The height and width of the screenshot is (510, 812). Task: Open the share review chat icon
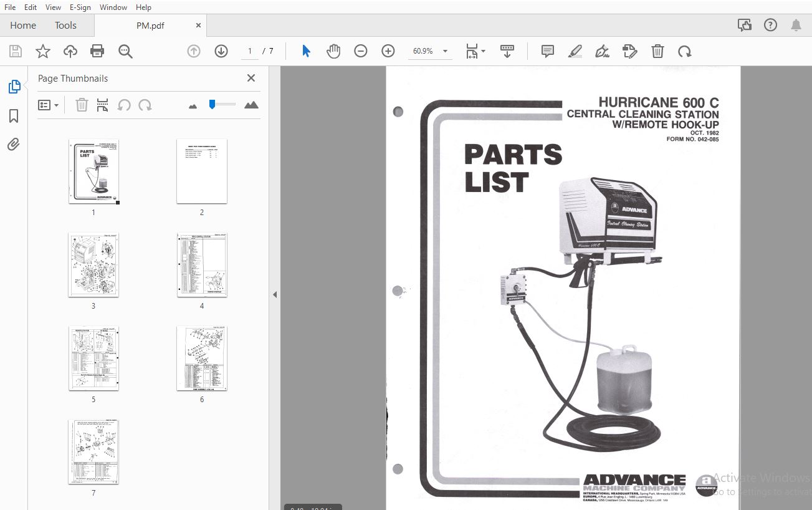click(744, 25)
